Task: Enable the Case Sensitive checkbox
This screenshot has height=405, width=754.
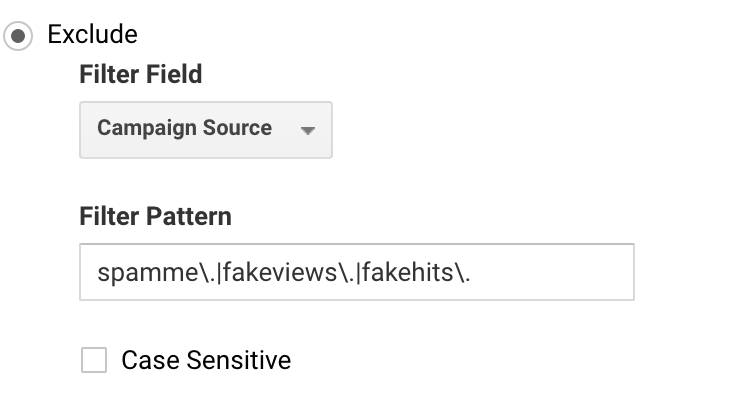Action: pyautogui.click(x=94, y=360)
